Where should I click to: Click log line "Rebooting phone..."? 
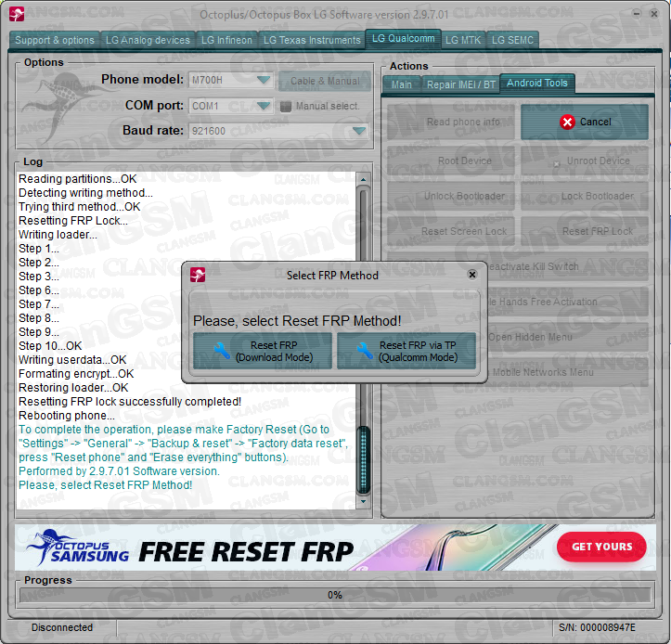(66, 416)
